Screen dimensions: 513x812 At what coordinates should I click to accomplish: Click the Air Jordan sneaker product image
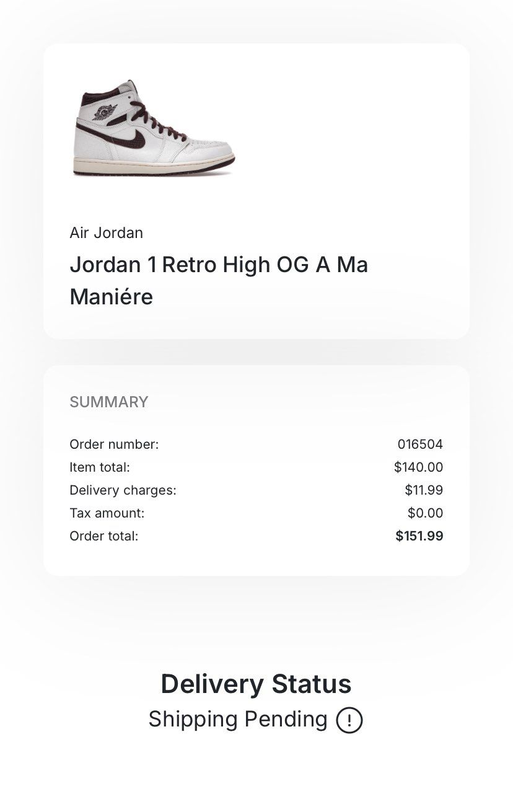154,128
